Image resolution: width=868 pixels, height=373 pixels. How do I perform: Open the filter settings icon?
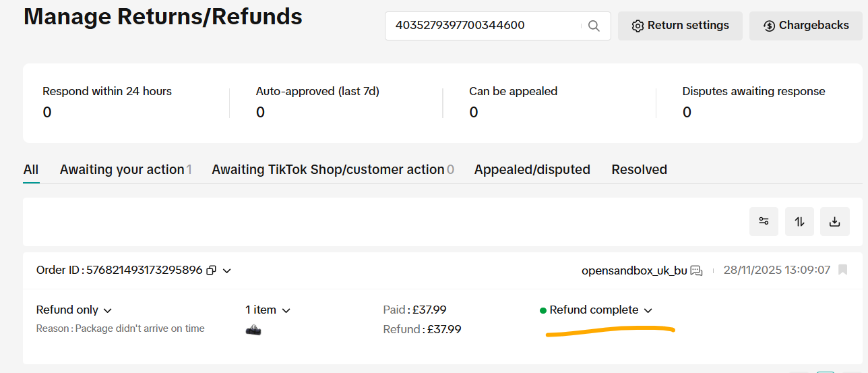click(x=764, y=221)
